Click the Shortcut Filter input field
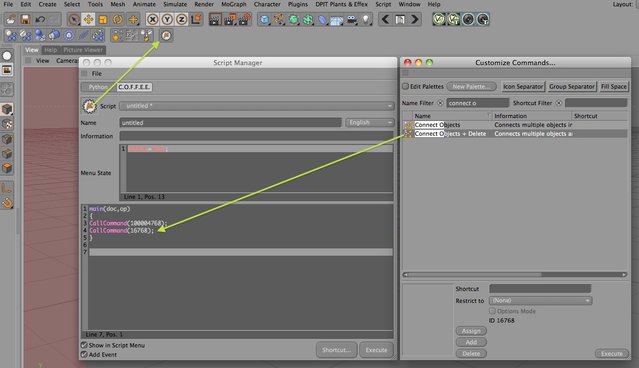 pos(596,103)
